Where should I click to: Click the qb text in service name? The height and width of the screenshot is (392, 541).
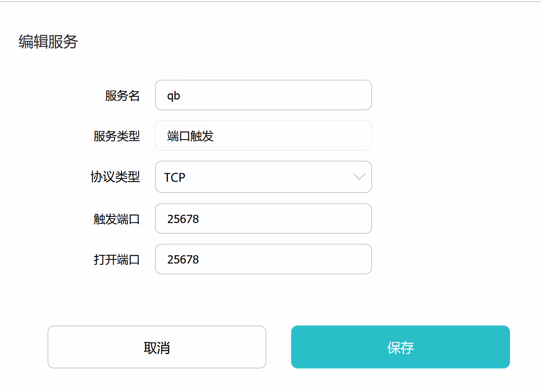(173, 96)
